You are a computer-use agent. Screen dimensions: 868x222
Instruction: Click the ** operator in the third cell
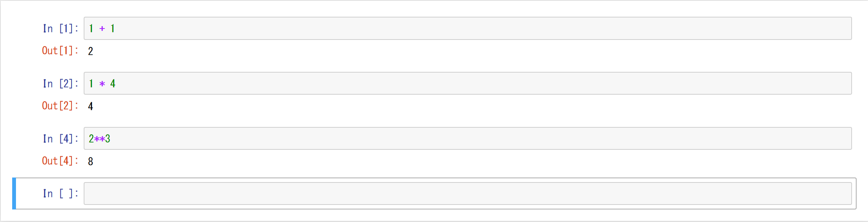[100, 139]
